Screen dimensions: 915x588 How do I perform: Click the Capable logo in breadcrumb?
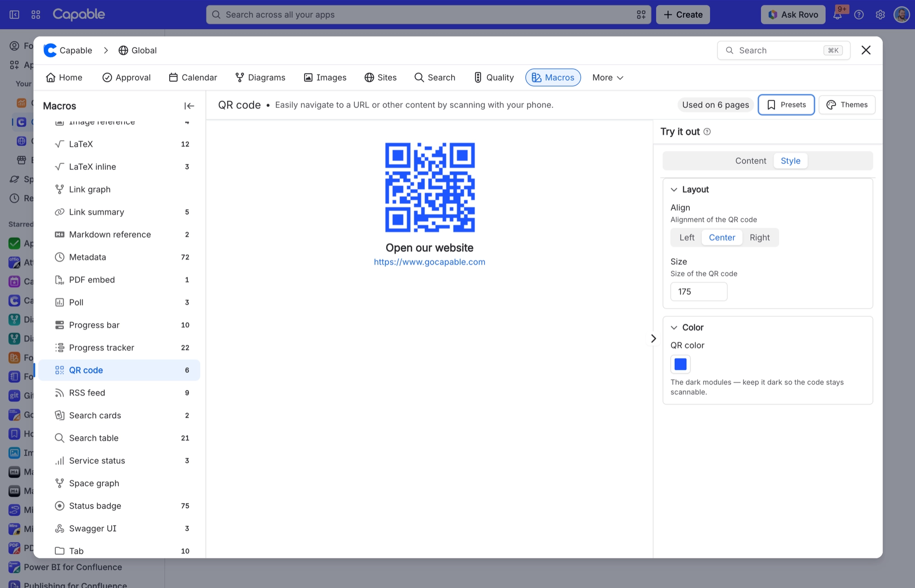coord(50,50)
